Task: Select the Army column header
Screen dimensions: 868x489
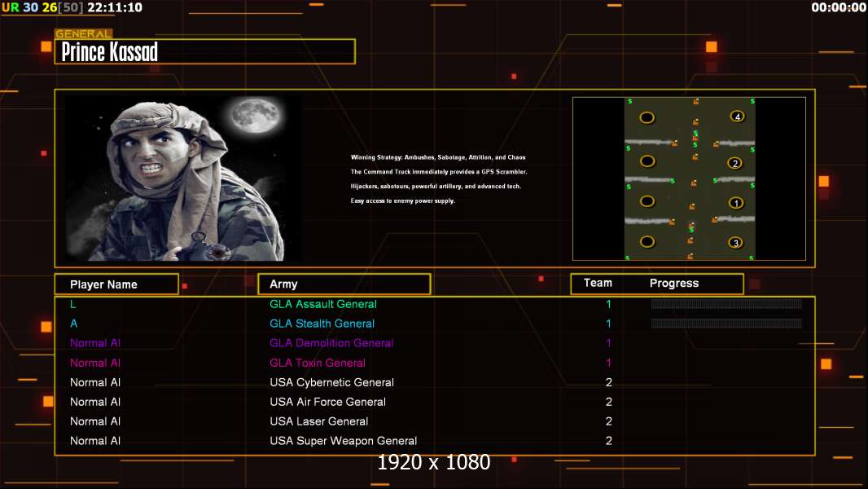Action: click(344, 284)
